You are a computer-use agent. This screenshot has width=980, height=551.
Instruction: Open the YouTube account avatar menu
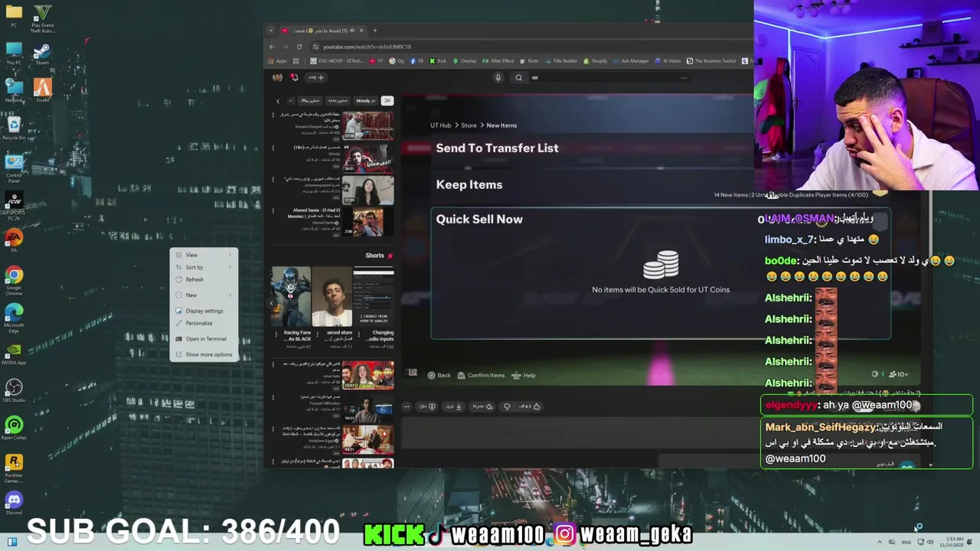click(x=277, y=77)
